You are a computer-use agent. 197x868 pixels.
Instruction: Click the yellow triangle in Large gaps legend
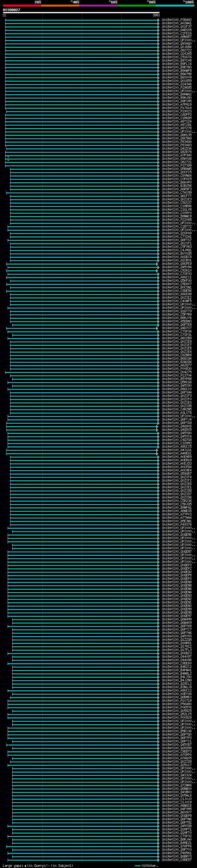(x=25, y=865)
